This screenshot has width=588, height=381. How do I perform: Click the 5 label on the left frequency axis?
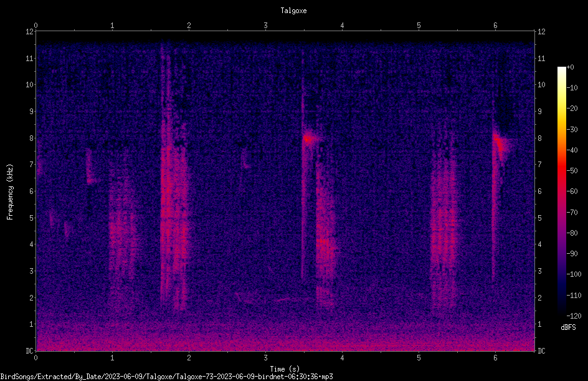point(32,218)
